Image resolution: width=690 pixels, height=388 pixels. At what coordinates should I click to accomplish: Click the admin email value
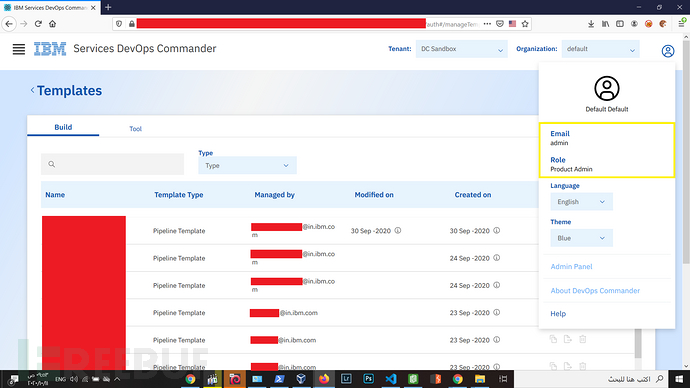click(x=559, y=143)
